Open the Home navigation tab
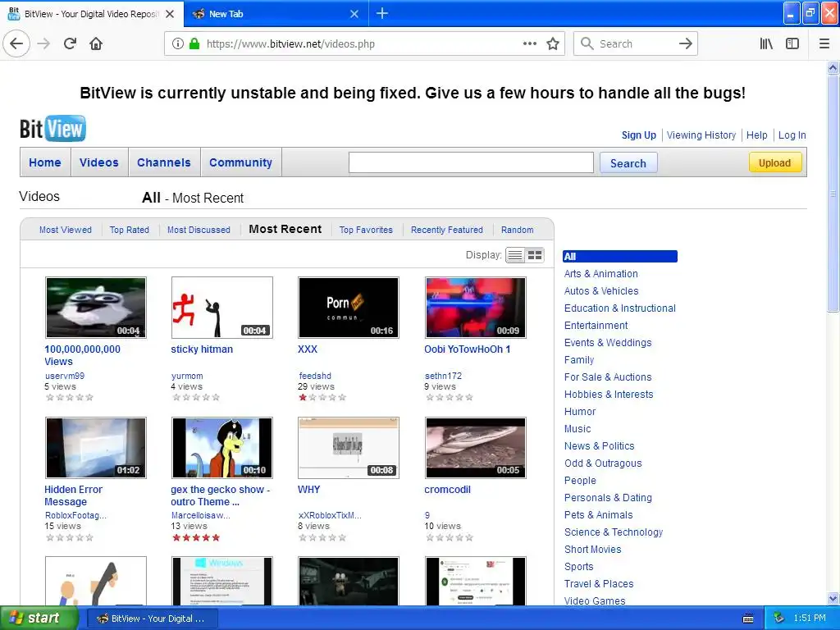The image size is (840, 630). click(45, 162)
